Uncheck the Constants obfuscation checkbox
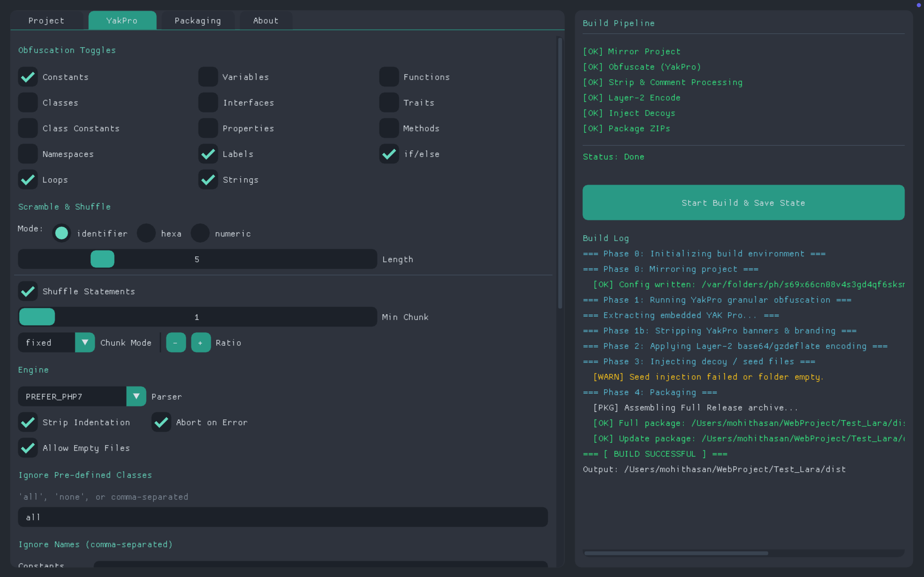The image size is (924, 577). pyautogui.click(x=28, y=77)
